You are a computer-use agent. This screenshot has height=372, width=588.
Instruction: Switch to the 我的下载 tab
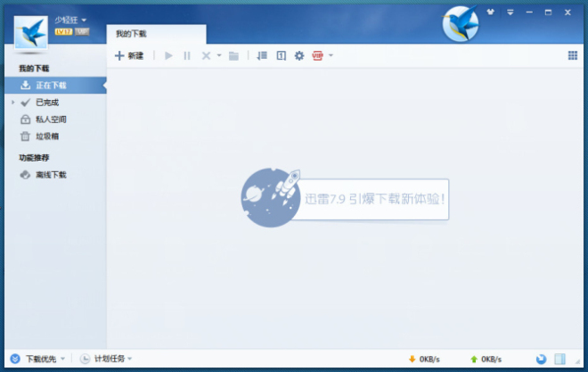click(132, 34)
